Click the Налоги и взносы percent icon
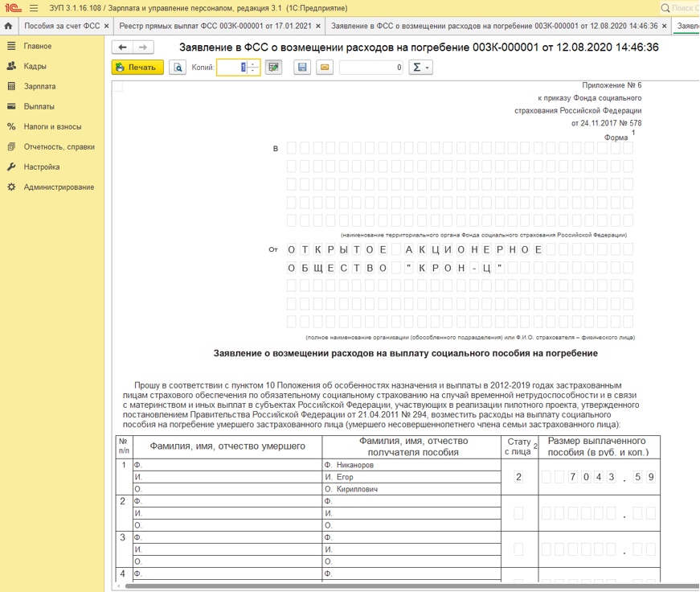This screenshot has height=592, width=700. [11, 126]
